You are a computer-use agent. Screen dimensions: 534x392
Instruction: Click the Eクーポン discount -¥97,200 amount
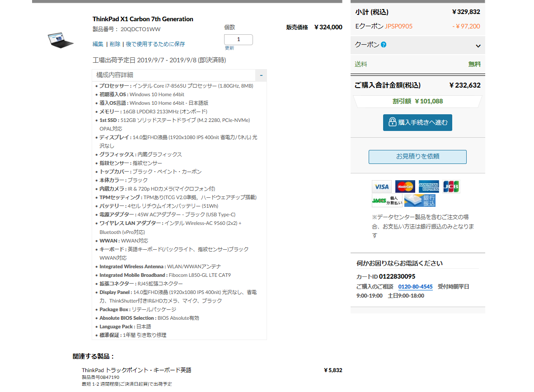466,26
